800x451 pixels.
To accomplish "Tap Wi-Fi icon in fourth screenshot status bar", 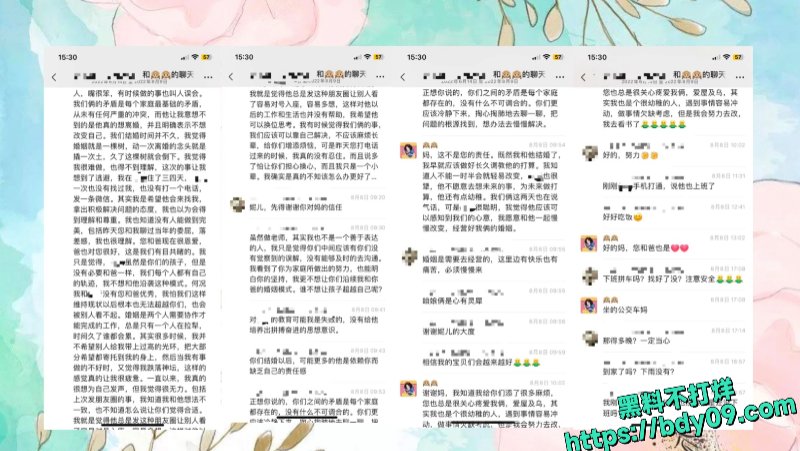I will [x=727, y=57].
